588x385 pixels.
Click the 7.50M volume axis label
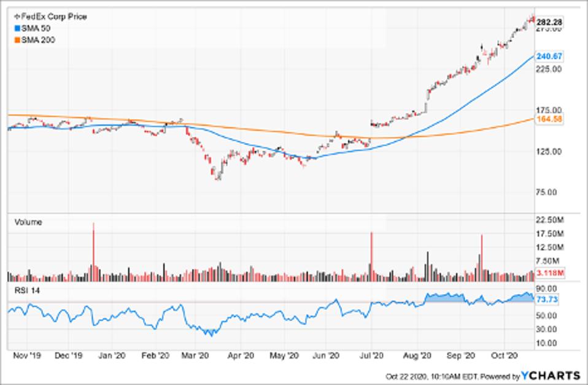pos(548,261)
